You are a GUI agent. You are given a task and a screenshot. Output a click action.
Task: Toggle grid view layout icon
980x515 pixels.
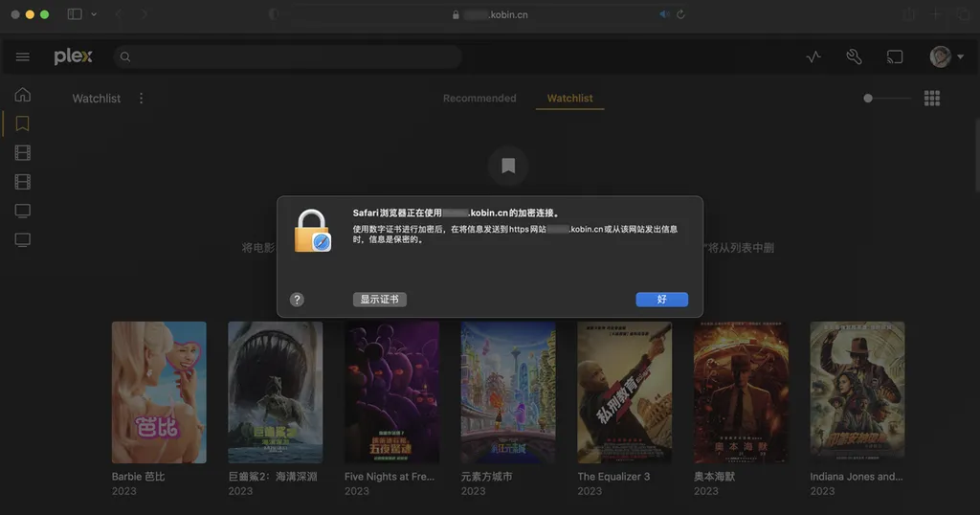(932, 99)
